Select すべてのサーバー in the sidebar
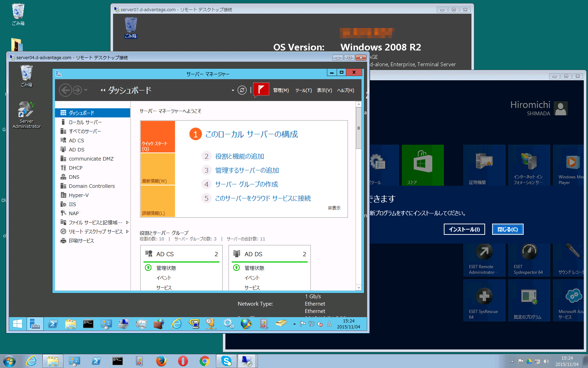The height and width of the screenshot is (368, 588). pos(92,131)
